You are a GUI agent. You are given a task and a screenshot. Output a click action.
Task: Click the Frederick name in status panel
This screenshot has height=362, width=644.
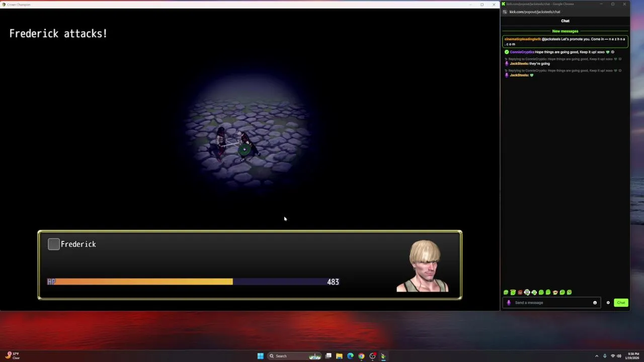[78, 244]
